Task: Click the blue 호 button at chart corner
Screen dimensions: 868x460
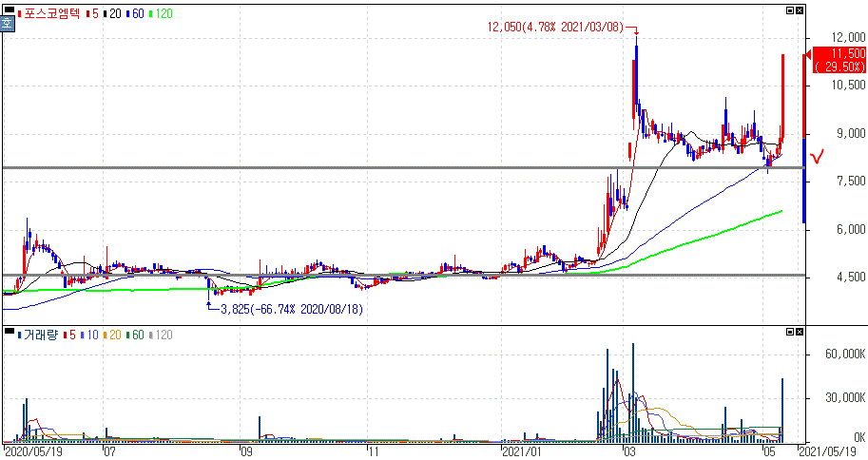Action: tap(7, 24)
